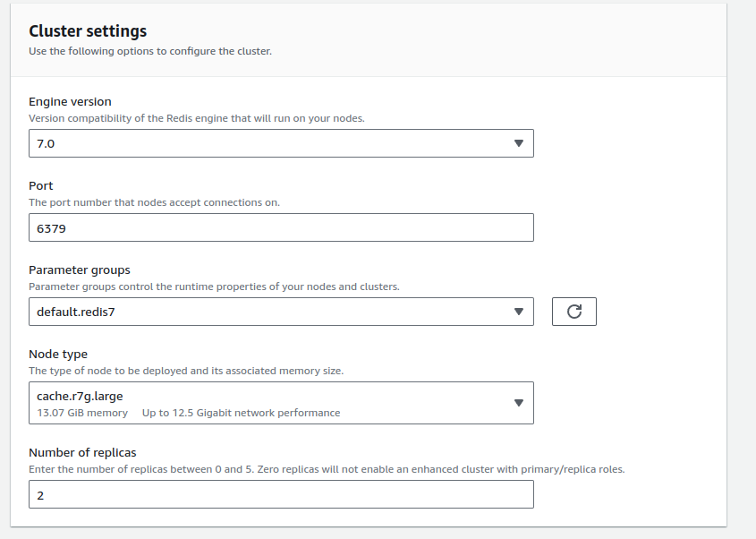Open the Parameter groups dropdown arrow

518,312
